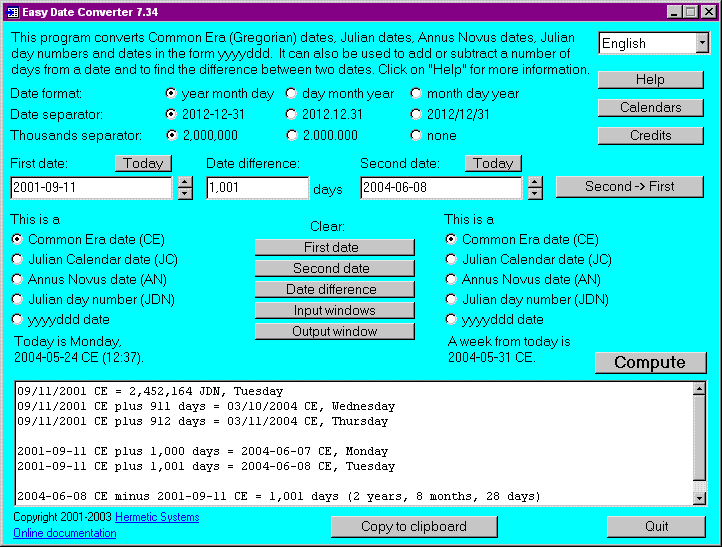
Task: Open the Help window
Action: pyautogui.click(x=650, y=80)
